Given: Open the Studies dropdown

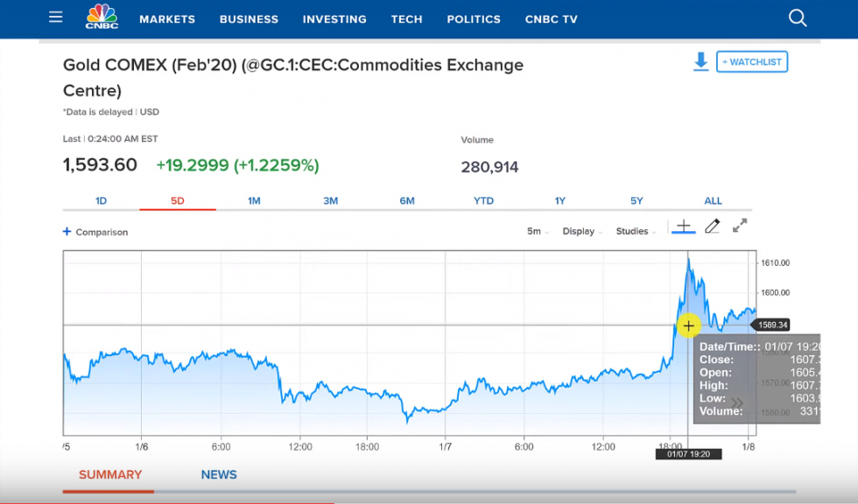Looking at the screenshot, I should [x=636, y=232].
